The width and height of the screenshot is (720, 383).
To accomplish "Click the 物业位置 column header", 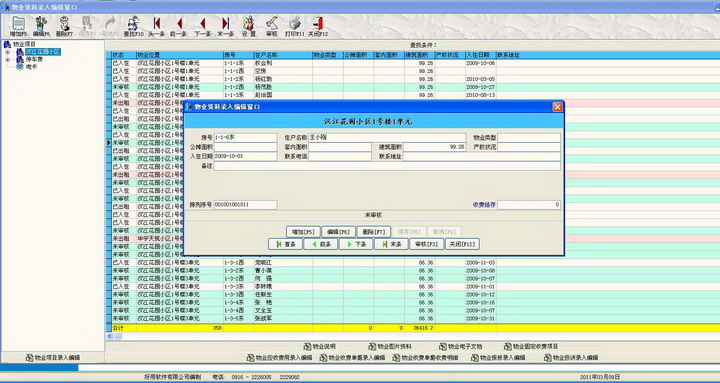I will pyautogui.click(x=180, y=55).
